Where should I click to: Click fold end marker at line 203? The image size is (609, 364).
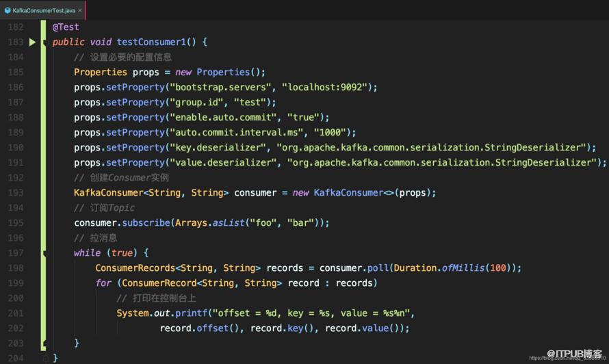(44, 343)
